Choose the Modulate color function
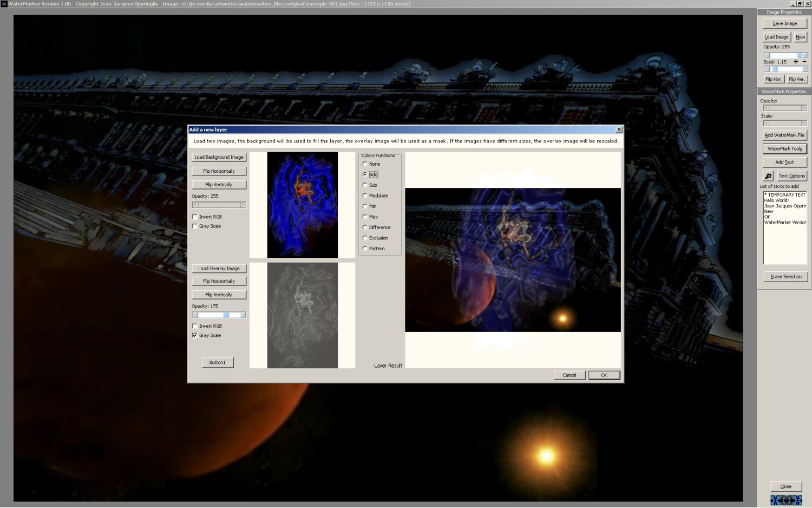 click(x=365, y=196)
